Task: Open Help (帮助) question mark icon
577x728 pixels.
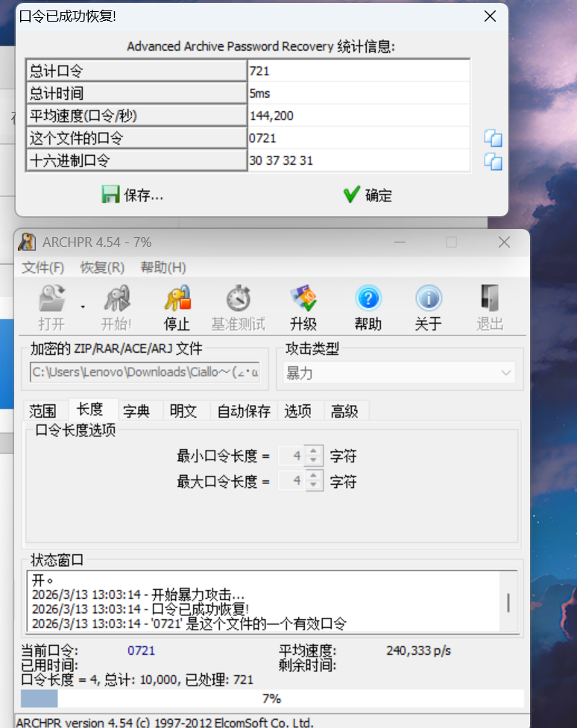Action: pyautogui.click(x=368, y=298)
